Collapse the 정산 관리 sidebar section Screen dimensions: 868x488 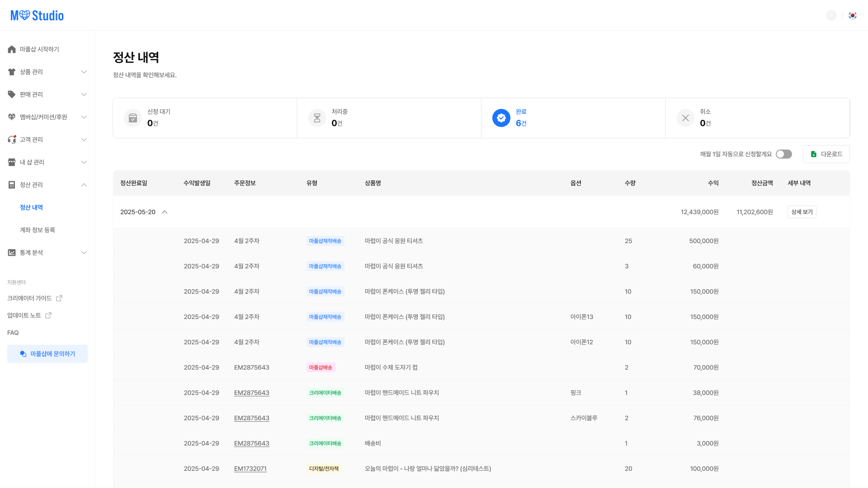click(84, 185)
